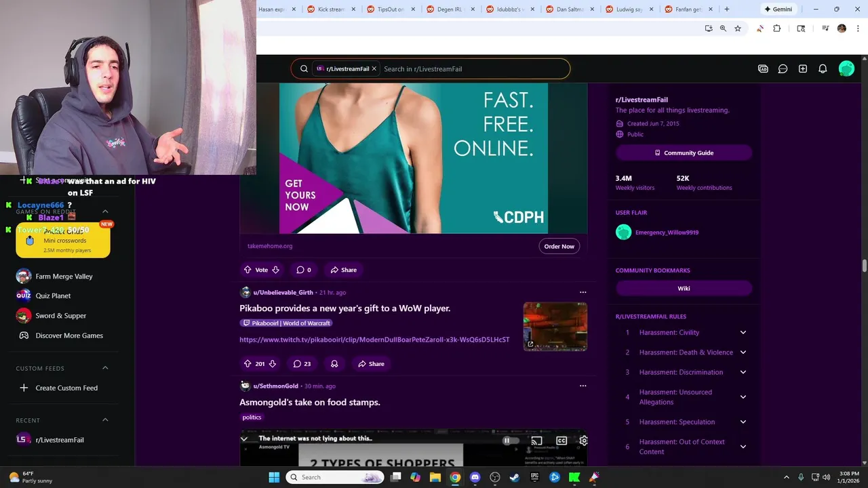This screenshot has height=488, width=868.
Task: Open a new Chrome tab
Action: click(727, 9)
